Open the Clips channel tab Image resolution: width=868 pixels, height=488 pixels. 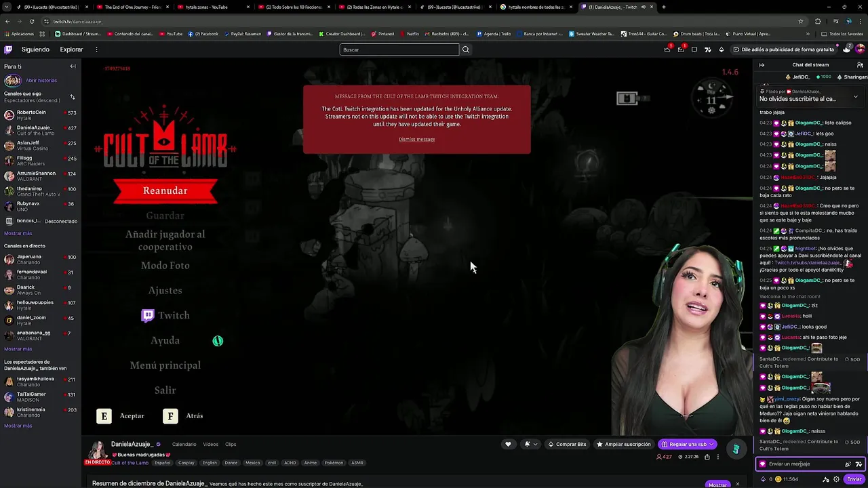pyautogui.click(x=231, y=444)
